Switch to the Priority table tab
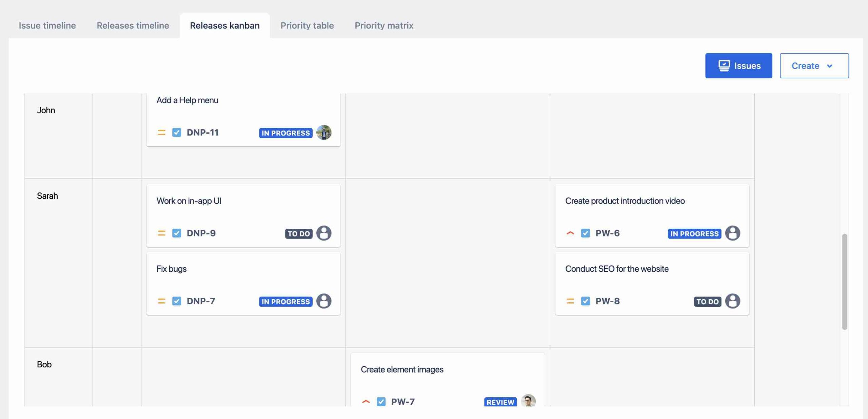868x419 pixels. (x=307, y=25)
